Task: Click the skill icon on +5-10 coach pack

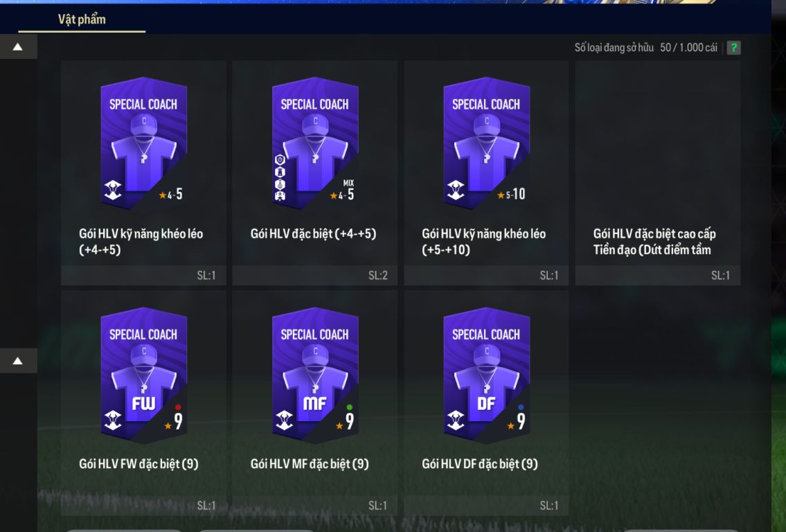Action: pos(456,190)
